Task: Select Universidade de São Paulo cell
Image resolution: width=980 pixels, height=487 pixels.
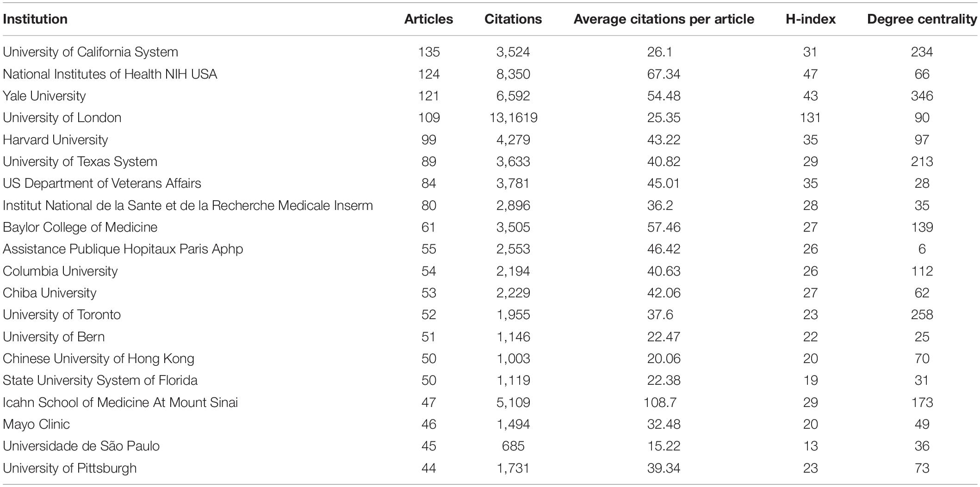Action: coord(81,446)
